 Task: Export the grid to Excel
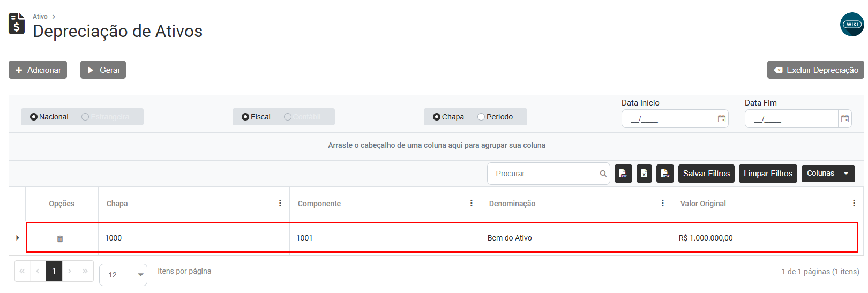coord(644,174)
